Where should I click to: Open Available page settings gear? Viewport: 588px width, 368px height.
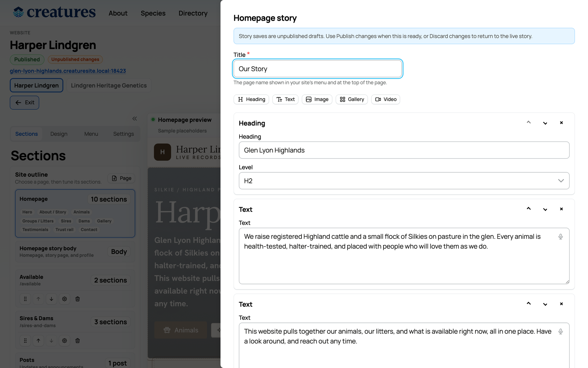(64, 299)
